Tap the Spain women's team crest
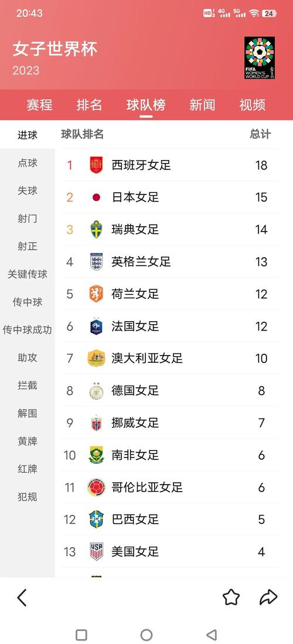 pos(96,165)
